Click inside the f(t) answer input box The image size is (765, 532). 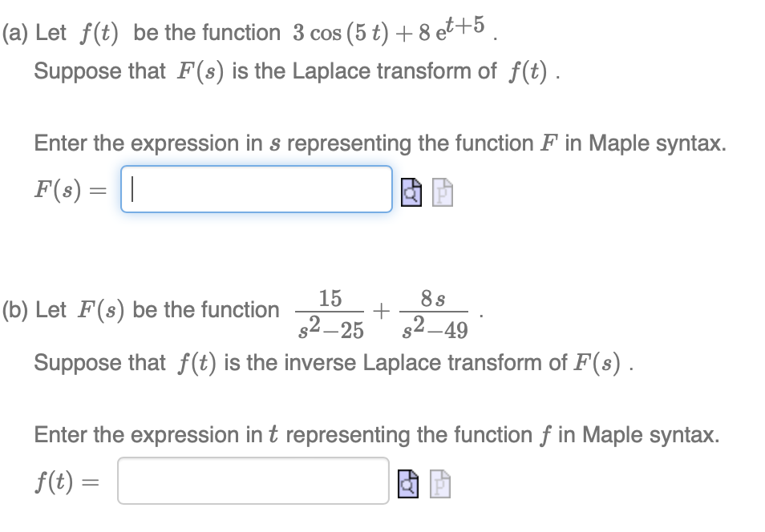point(252,479)
